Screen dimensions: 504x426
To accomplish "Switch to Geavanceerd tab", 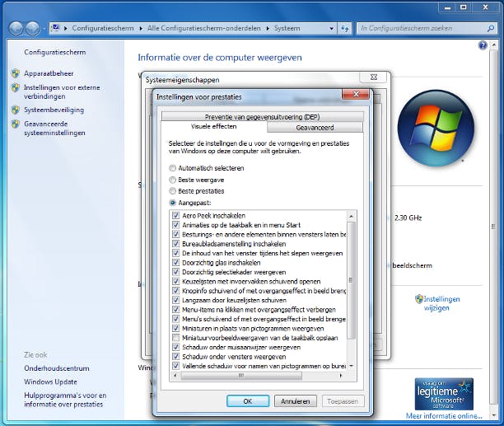I will pyautogui.click(x=315, y=128).
